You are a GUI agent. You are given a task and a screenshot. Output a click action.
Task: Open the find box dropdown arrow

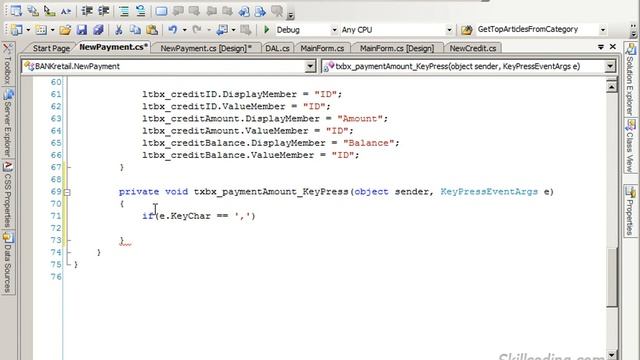[602, 30]
